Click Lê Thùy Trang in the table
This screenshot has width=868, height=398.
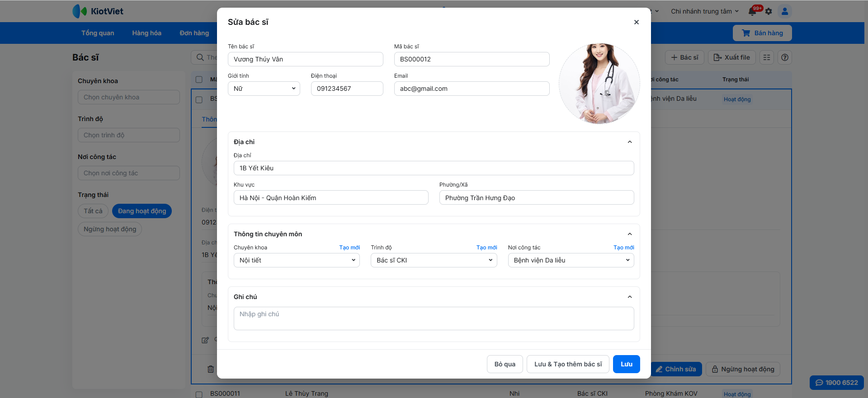coord(307,393)
